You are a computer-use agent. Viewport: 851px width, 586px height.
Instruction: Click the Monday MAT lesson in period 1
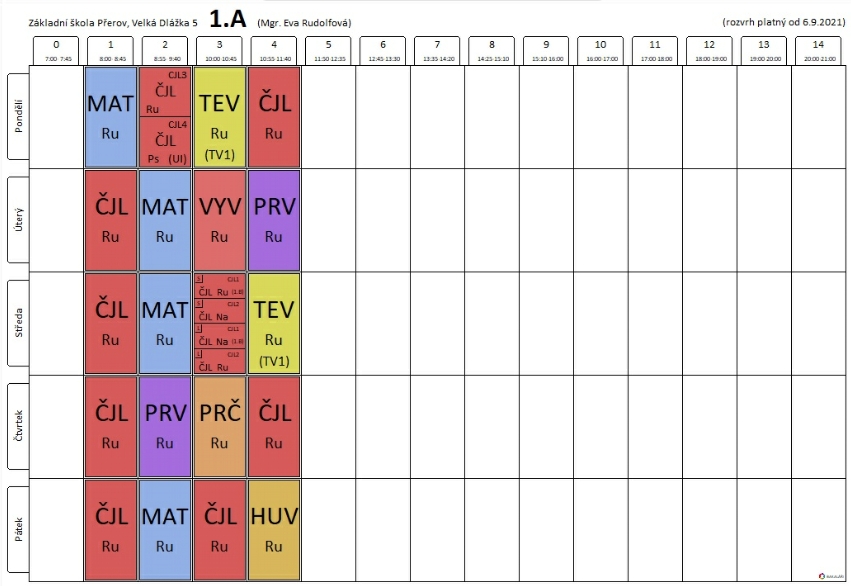pyautogui.click(x=111, y=117)
